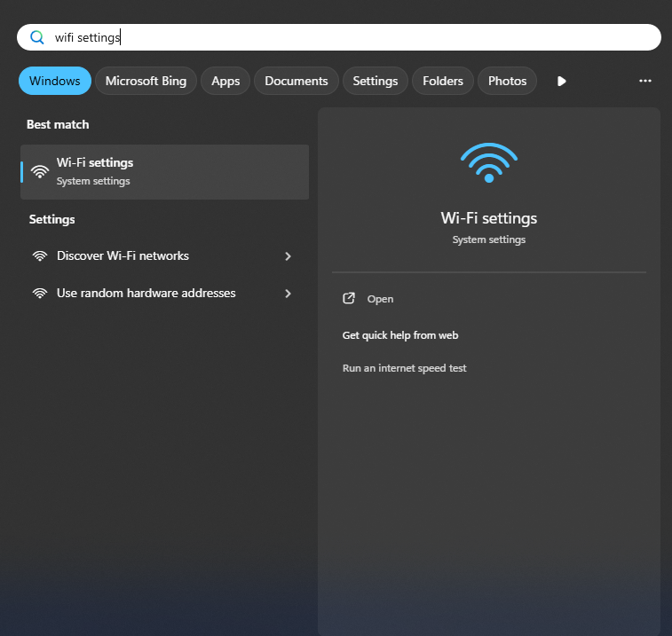The width and height of the screenshot is (672, 636).
Task: Show more filter tabs with the arrow
Action: [561, 81]
